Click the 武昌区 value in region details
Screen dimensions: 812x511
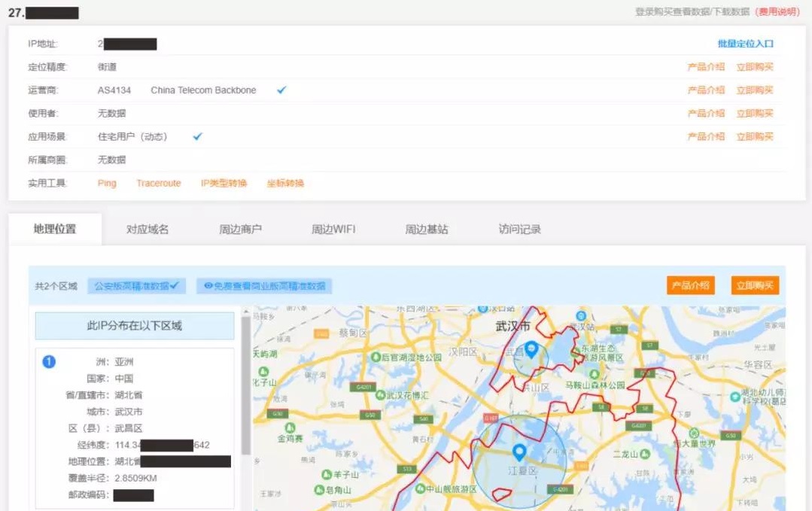click(129, 428)
